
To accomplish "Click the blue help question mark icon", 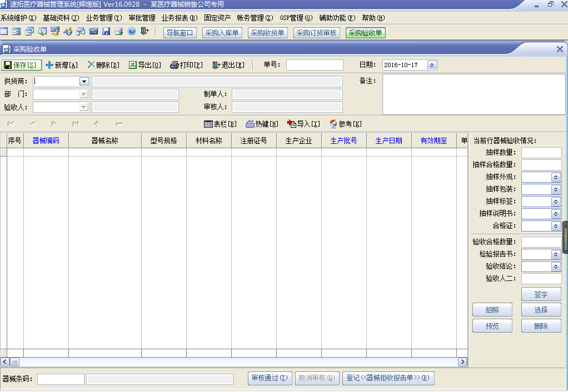I will (132, 32).
